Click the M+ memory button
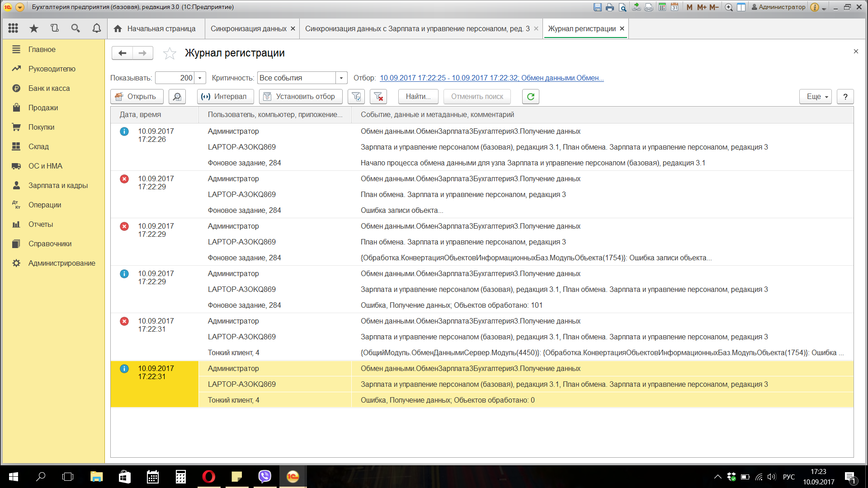This screenshot has width=868, height=488. pos(702,7)
